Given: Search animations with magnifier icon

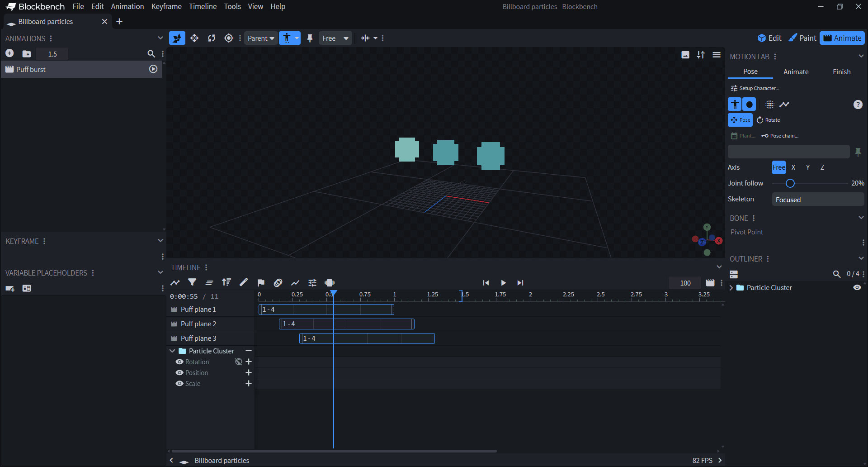Looking at the screenshot, I should coord(151,54).
